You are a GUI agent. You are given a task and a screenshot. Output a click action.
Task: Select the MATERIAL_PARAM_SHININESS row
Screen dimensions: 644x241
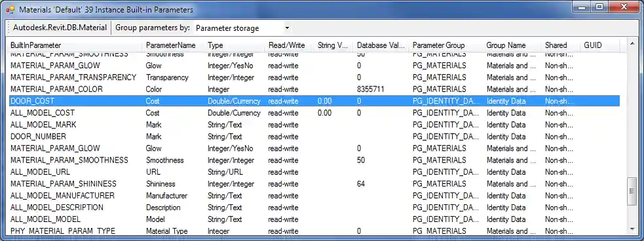point(314,184)
